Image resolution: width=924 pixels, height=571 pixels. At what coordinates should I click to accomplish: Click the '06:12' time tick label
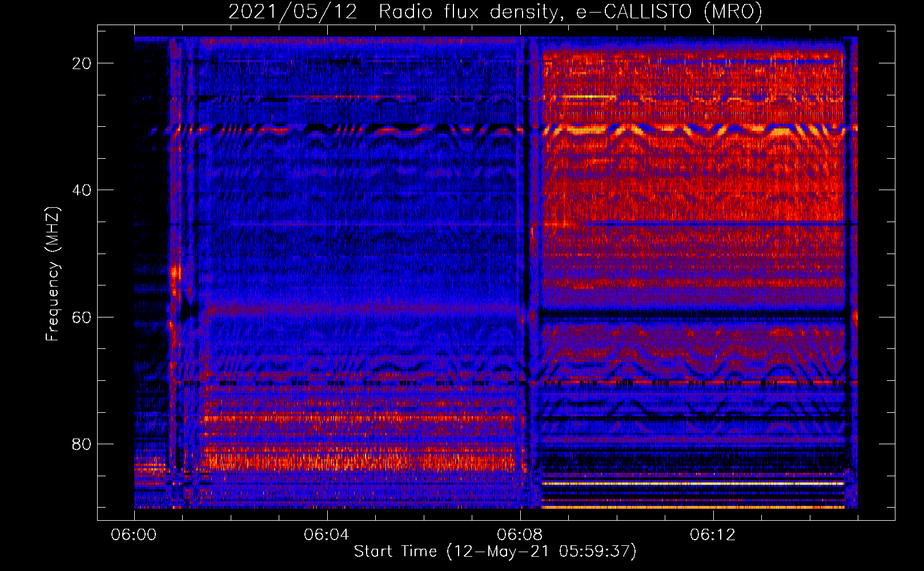713,535
